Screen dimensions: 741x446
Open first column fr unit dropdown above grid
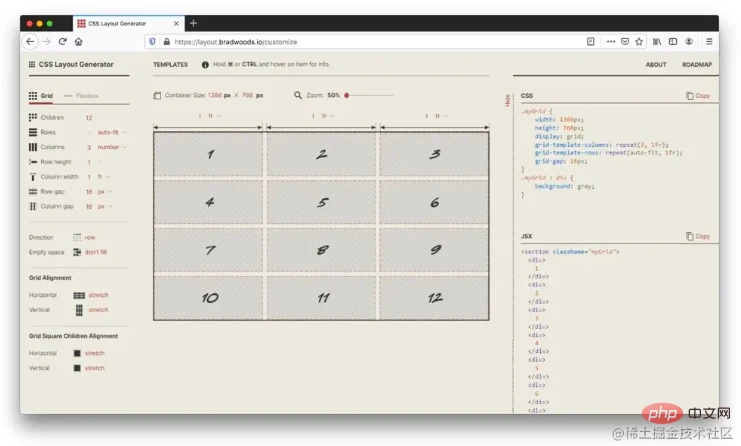point(215,116)
